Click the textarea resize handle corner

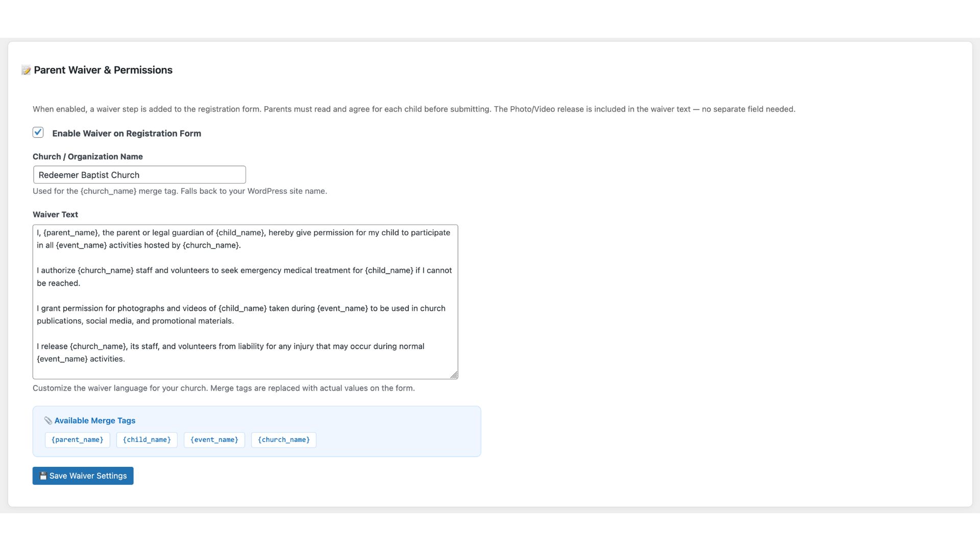(x=454, y=375)
